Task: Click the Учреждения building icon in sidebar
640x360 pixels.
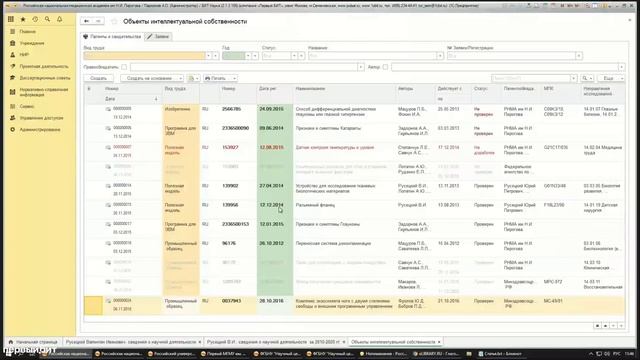Action: (x=13, y=43)
